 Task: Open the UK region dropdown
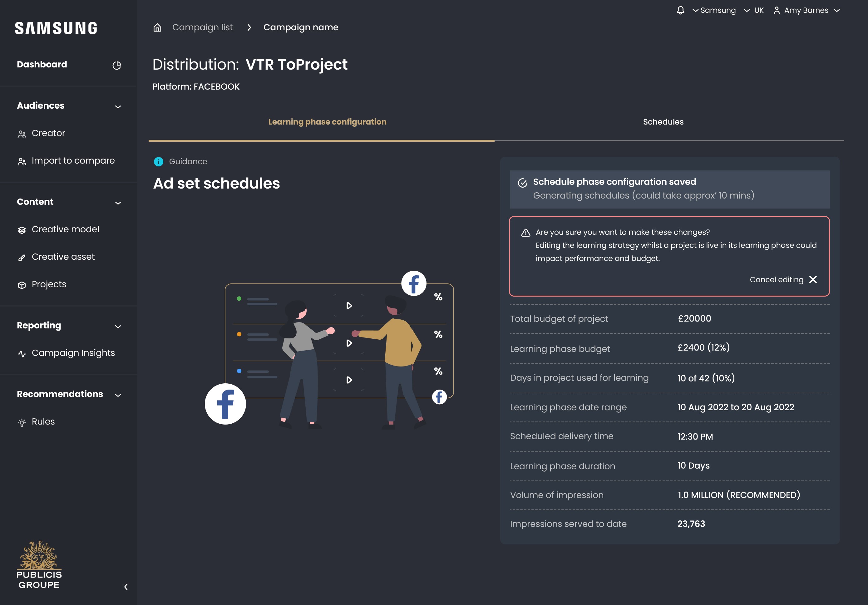753,11
